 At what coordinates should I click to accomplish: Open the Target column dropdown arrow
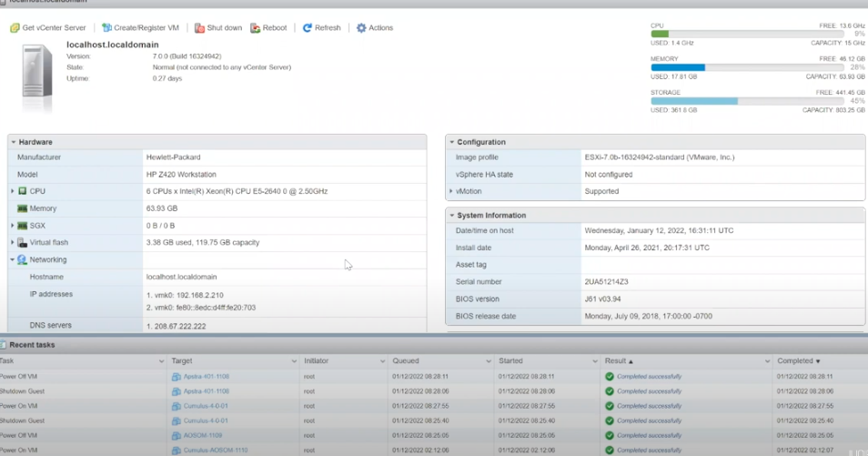point(292,361)
